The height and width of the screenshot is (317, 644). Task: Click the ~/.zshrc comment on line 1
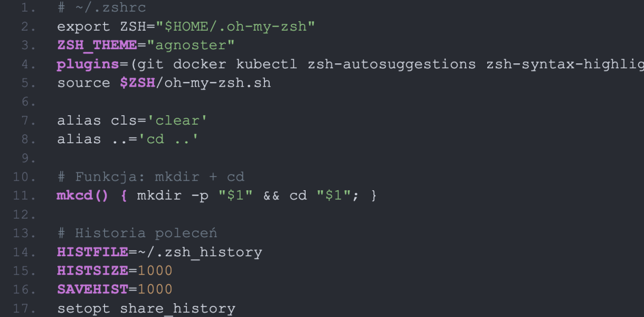coord(101,8)
